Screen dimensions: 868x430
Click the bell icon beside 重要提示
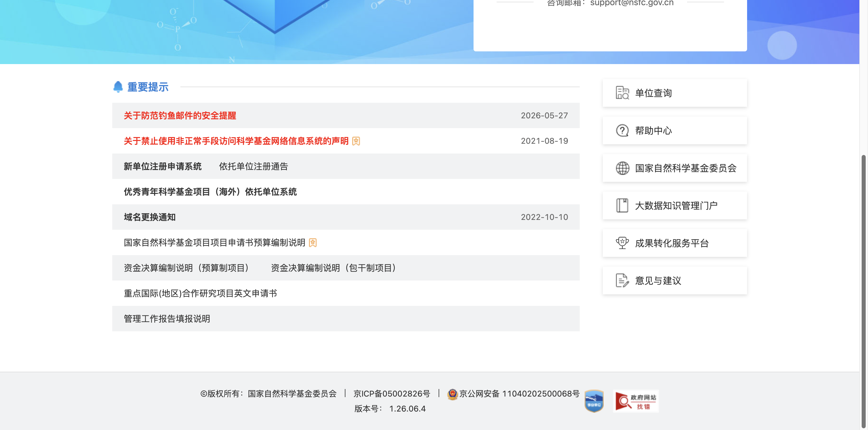click(118, 87)
